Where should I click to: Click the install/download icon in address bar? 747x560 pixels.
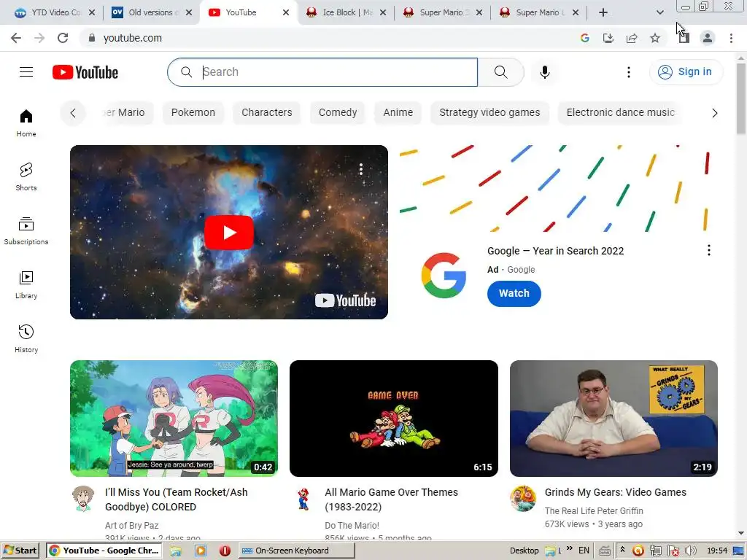(608, 38)
